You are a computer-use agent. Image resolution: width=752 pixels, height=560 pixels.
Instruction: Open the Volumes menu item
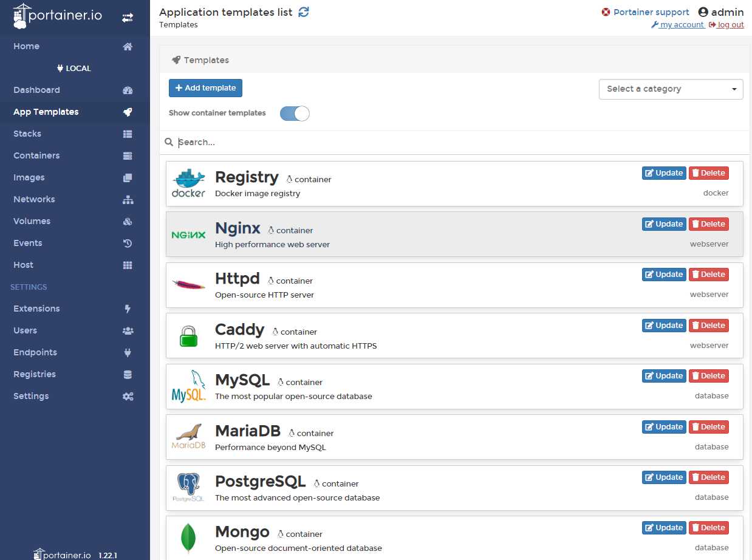32,222
